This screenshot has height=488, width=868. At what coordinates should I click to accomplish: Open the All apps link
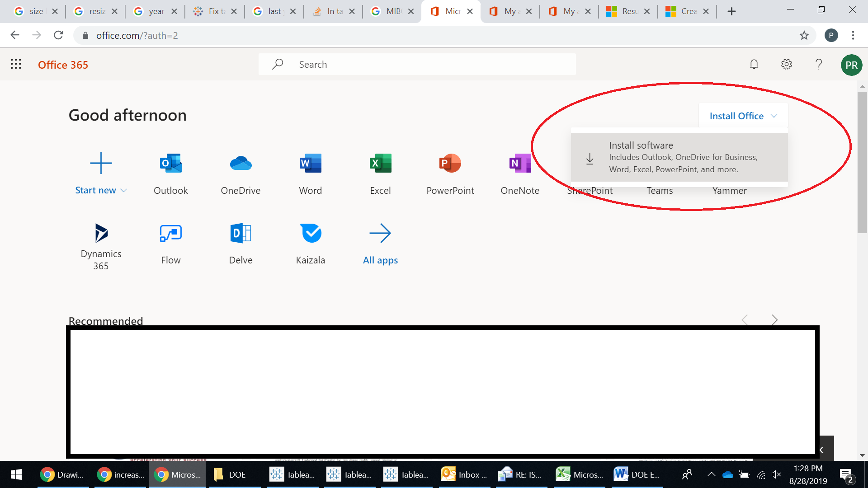380,242
